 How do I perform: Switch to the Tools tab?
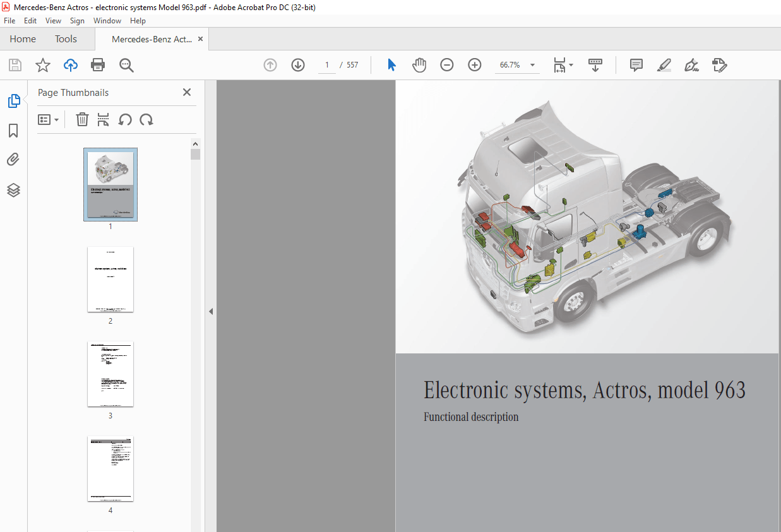click(66, 38)
